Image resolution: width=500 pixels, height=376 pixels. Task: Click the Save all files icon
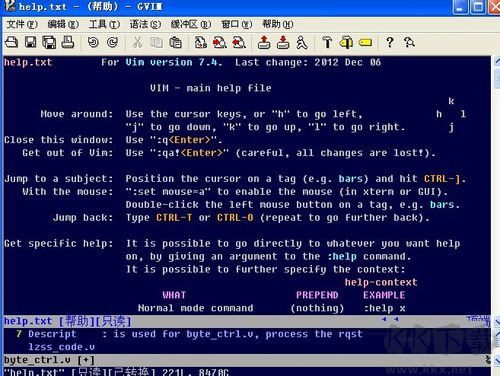(x=49, y=42)
